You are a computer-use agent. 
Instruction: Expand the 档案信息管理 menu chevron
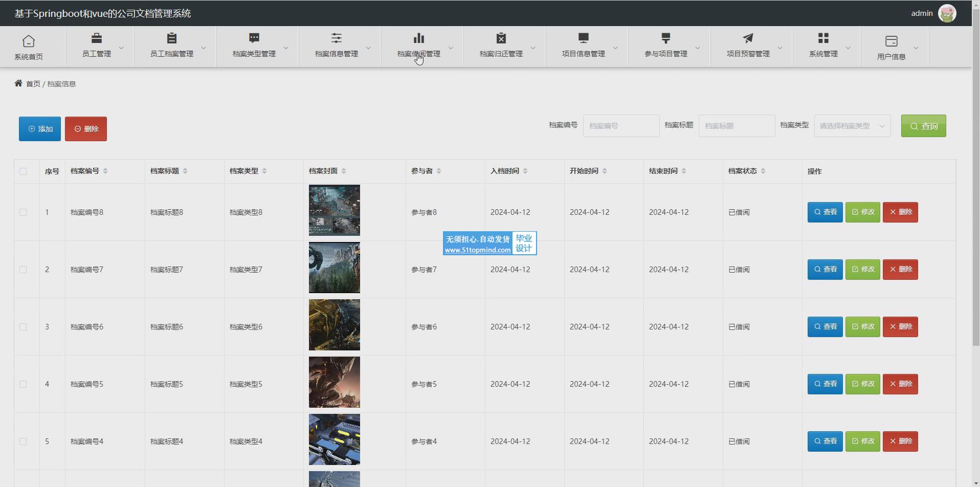(368, 48)
